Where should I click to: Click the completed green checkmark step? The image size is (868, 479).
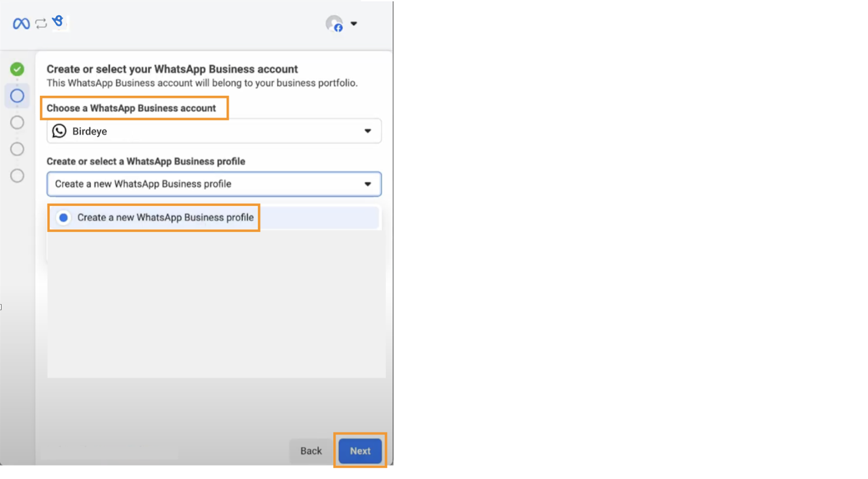[17, 69]
